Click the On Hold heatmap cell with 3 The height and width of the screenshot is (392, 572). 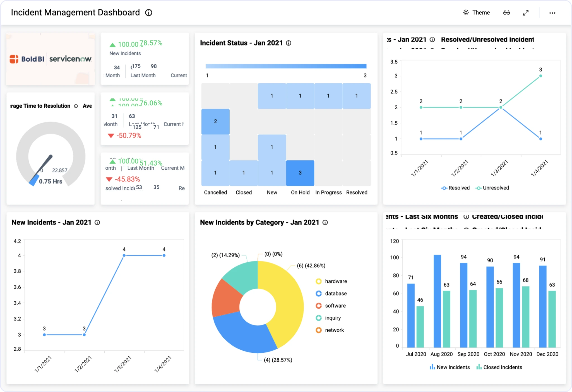(300, 173)
